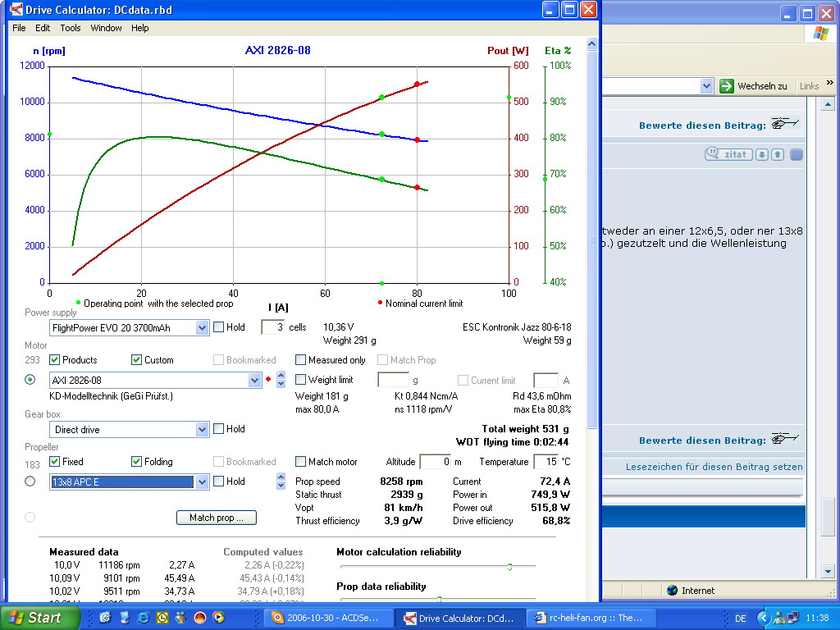This screenshot has height=630, width=840.
Task: Click the upper helicopter rating icon in browser
Action: click(x=785, y=124)
